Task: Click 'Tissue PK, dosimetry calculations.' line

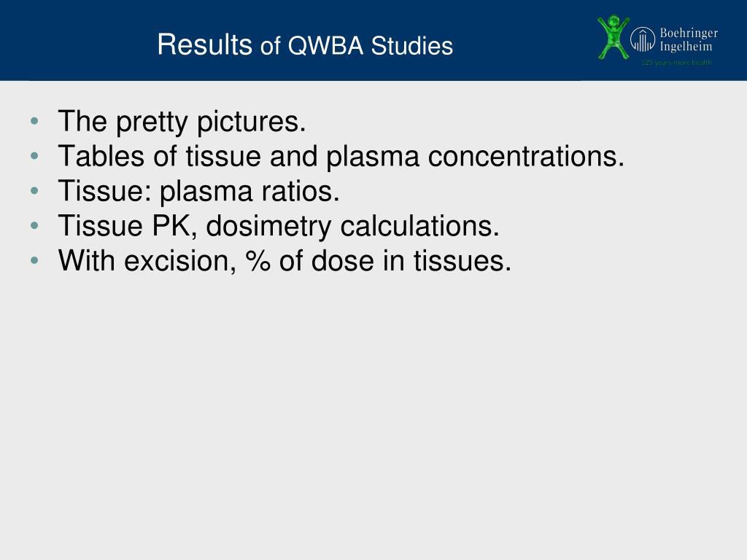Action: 279,226
